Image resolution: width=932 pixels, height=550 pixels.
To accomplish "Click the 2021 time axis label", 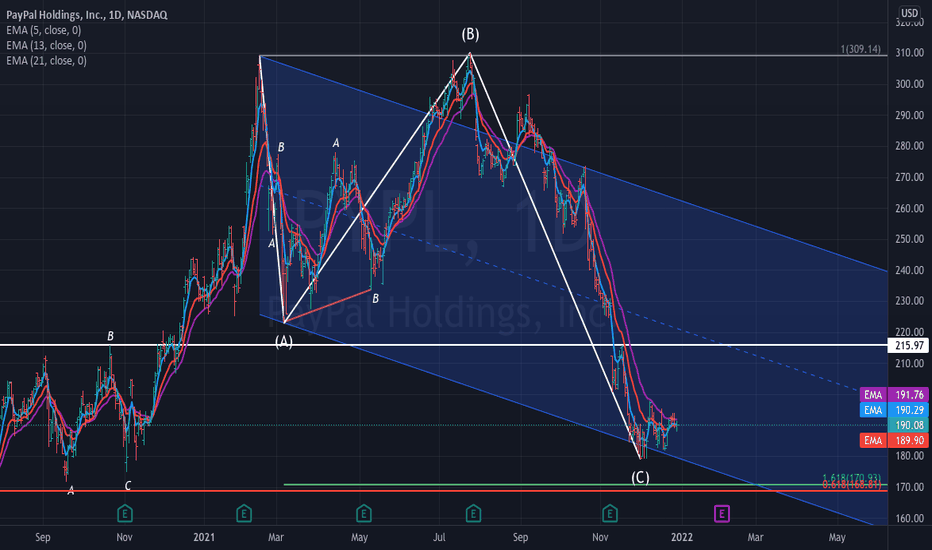I will (204, 537).
